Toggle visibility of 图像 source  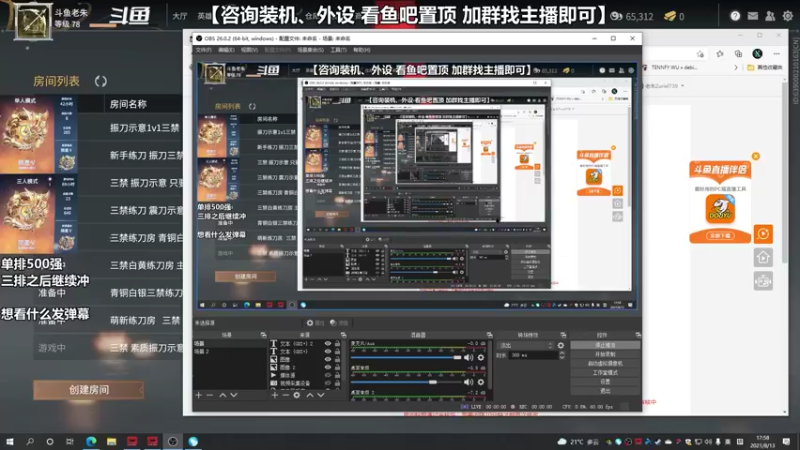click(328, 359)
